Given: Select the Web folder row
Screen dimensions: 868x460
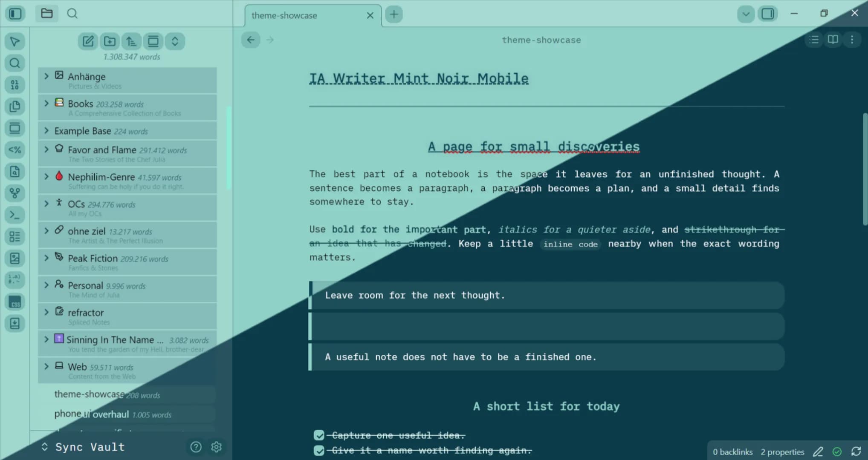Looking at the screenshot, I should point(127,370).
